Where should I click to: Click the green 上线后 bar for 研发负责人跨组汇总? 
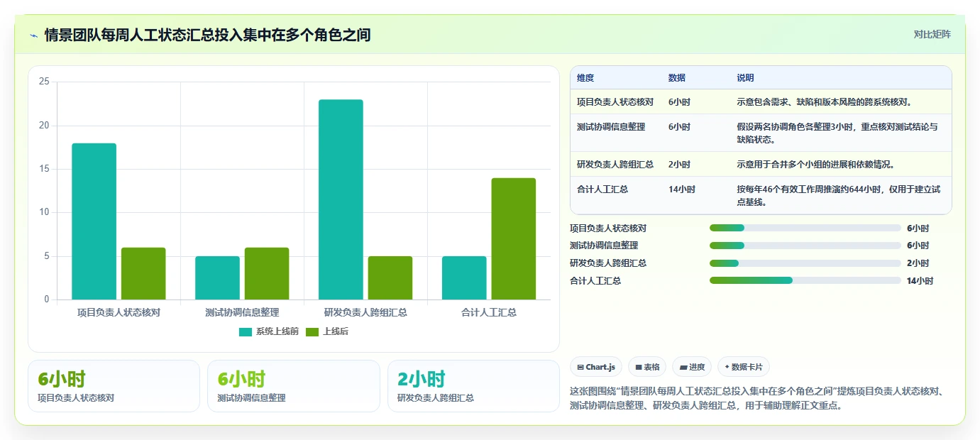390,277
